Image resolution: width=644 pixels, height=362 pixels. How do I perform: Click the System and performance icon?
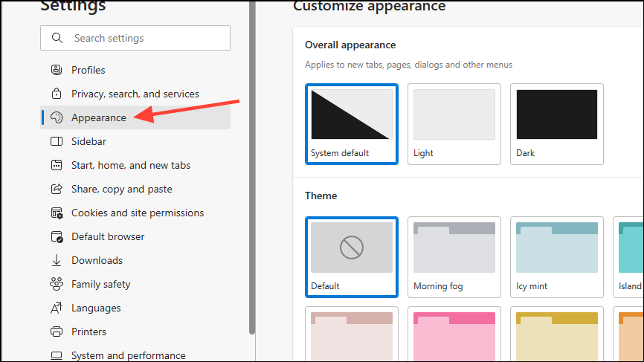click(57, 355)
